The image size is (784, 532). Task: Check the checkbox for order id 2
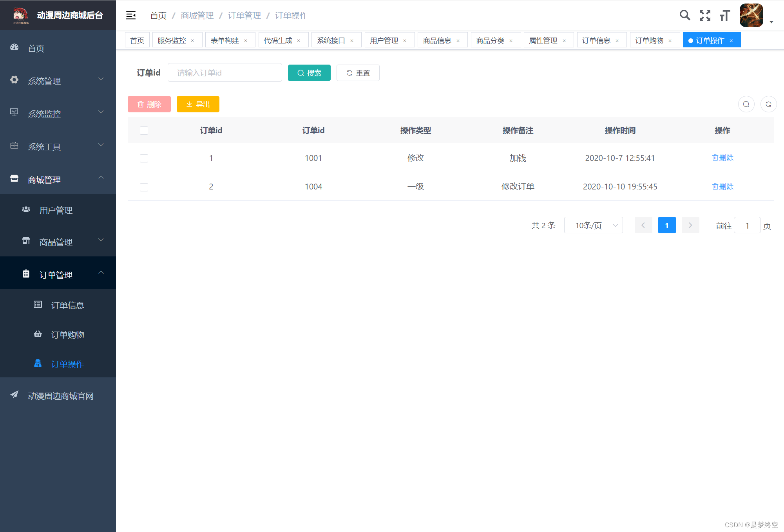pos(144,187)
